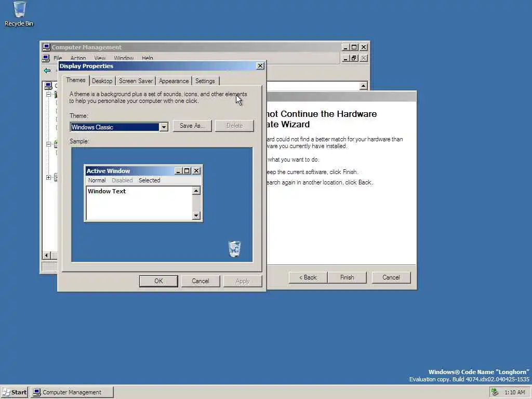Click the 1:10 AM clock in tray
Viewport: 532px width, 399px height.
click(x=515, y=392)
